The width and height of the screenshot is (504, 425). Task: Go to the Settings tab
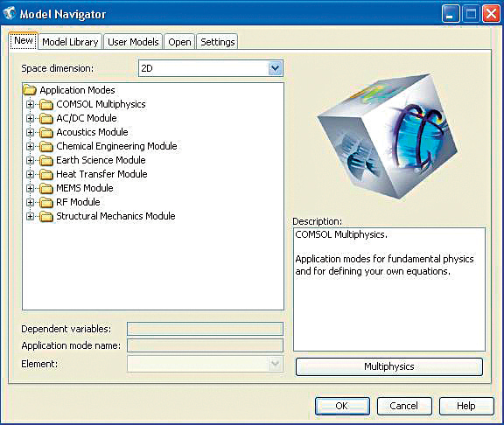pyautogui.click(x=218, y=42)
